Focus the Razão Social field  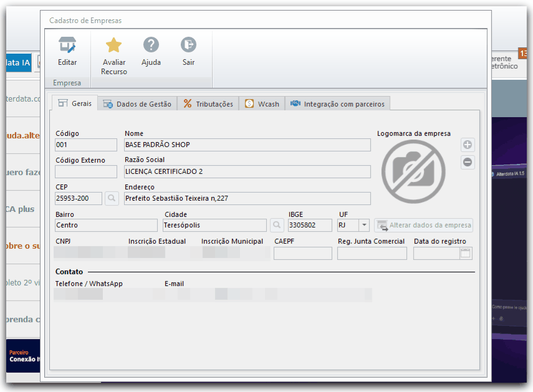click(247, 171)
